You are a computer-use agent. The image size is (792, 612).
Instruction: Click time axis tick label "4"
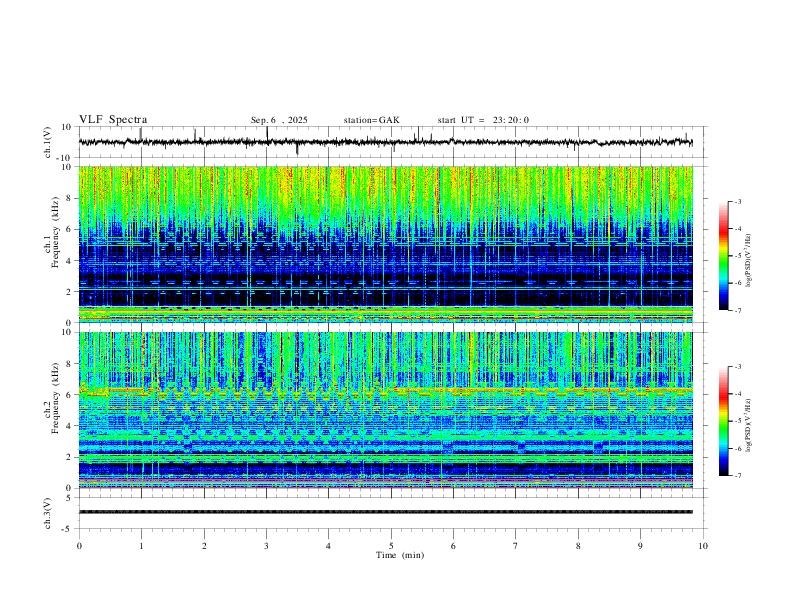click(x=329, y=546)
